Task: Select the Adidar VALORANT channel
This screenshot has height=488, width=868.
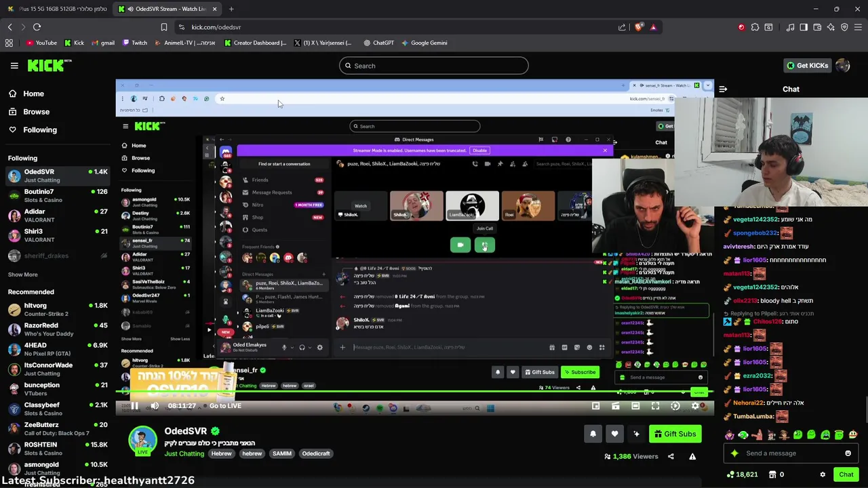Action: [57, 216]
